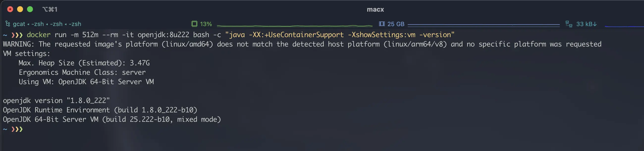
Task: Click the CPU chip icon in status bar
Action: (194, 24)
